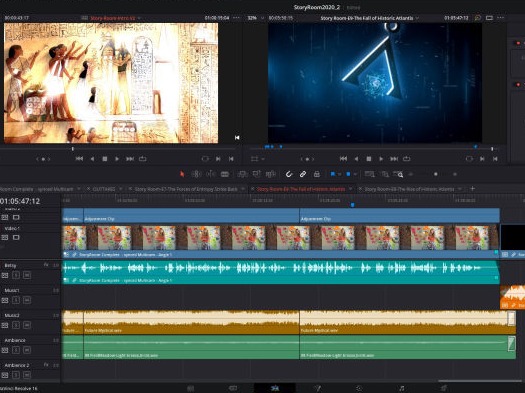Toggle the Position Lock padlock icon
Image resolution: width=525 pixels, height=393 pixels.
(316, 174)
